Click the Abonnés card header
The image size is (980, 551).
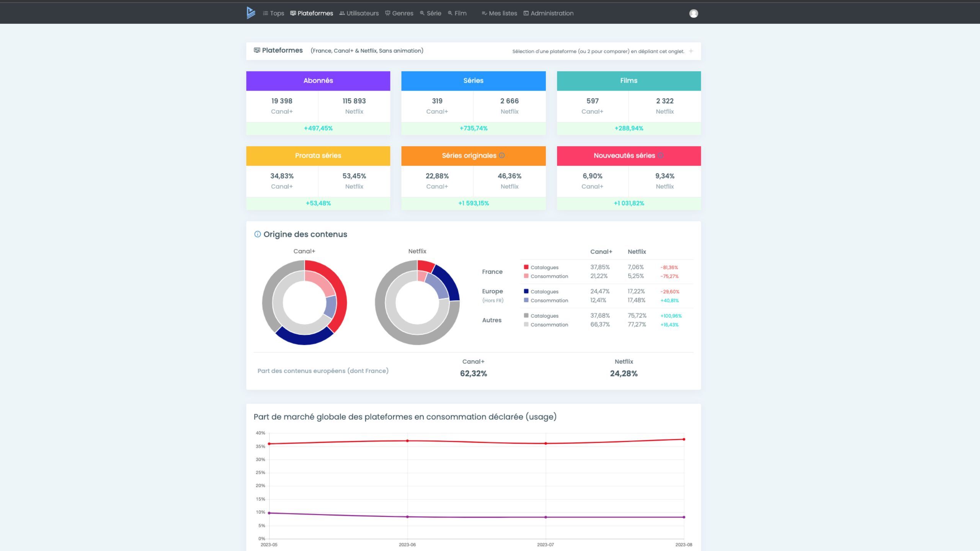tap(318, 81)
